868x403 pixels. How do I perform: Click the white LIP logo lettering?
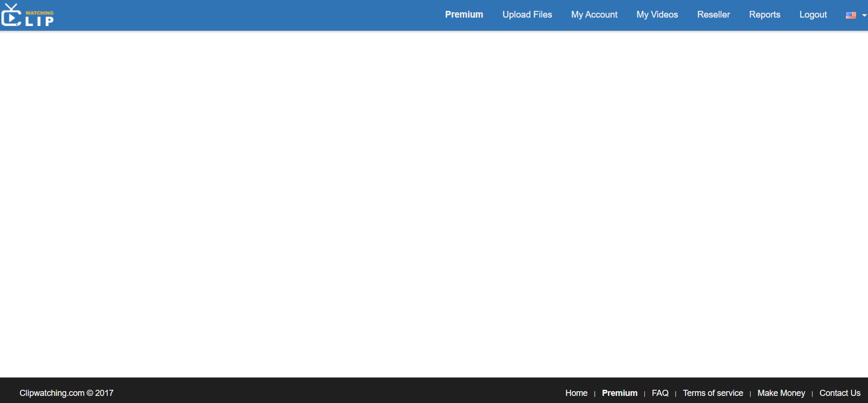40,21
